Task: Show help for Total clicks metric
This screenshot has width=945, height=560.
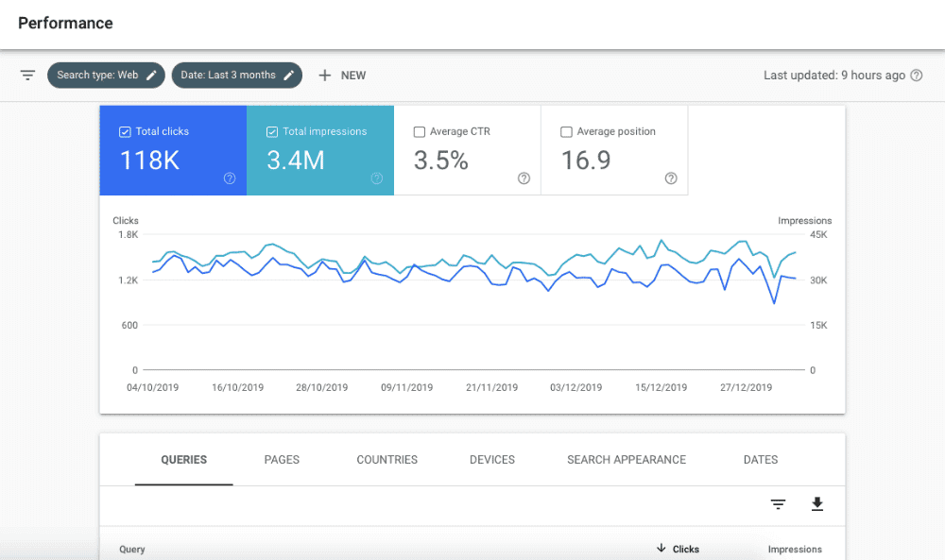Action: click(230, 178)
